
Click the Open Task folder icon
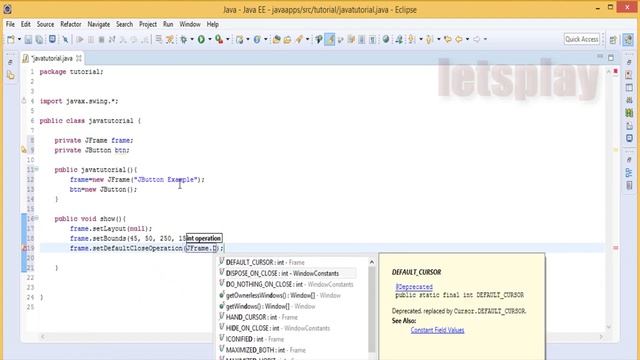click(x=287, y=40)
